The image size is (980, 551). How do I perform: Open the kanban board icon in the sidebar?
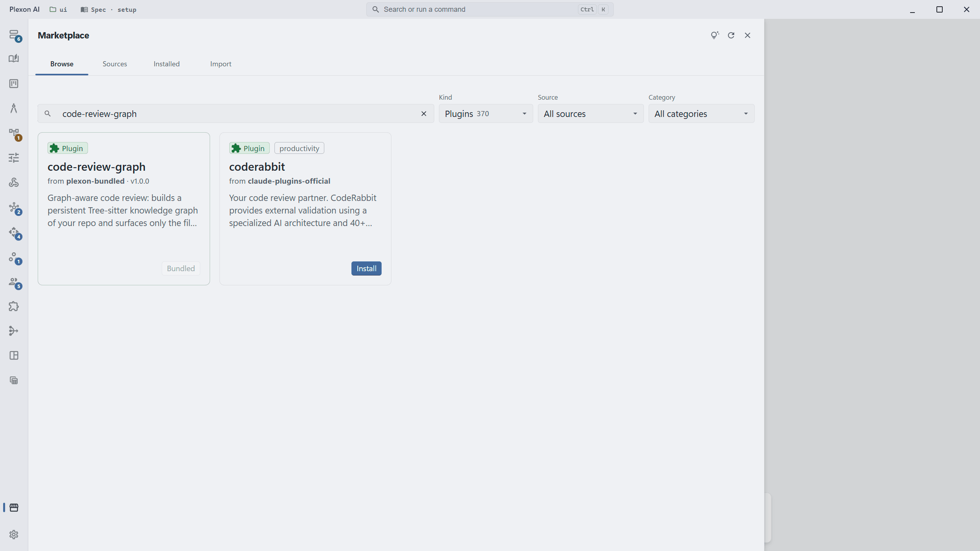pos(14,84)
